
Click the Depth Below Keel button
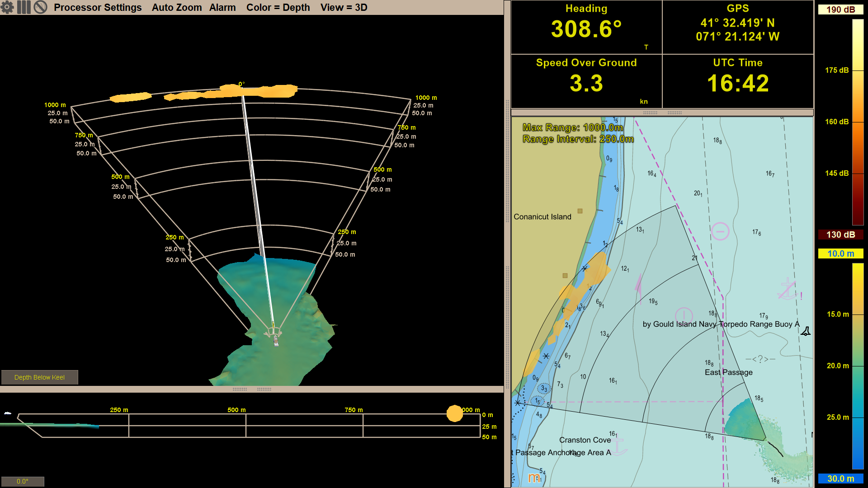[39, 377]
